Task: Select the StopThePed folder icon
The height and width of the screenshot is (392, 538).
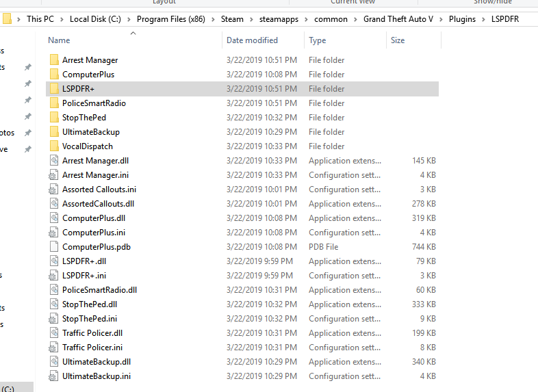Action: (54, 118)
